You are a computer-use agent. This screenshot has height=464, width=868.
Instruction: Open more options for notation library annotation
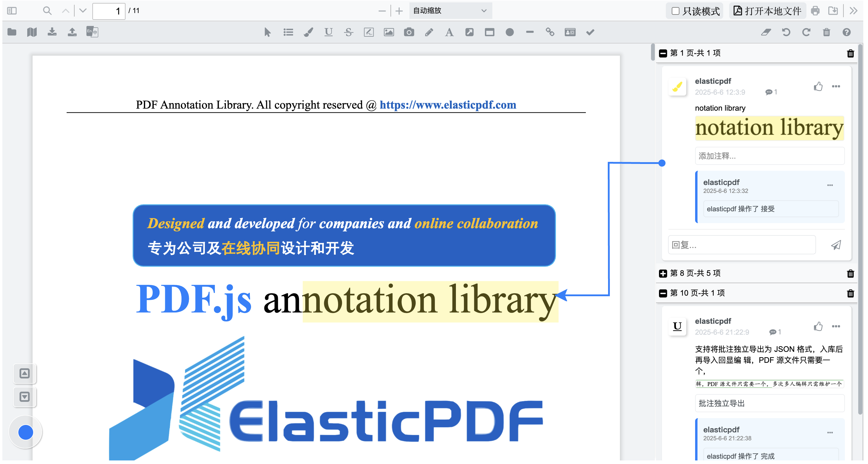(x=836, y=86)
